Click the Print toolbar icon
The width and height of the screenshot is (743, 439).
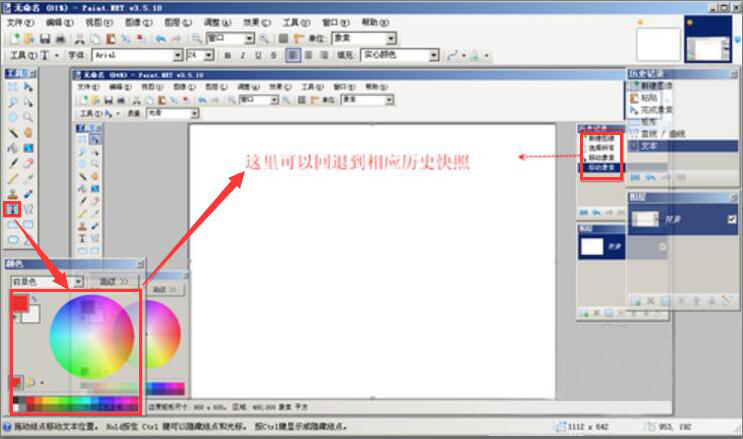[60, 38]
